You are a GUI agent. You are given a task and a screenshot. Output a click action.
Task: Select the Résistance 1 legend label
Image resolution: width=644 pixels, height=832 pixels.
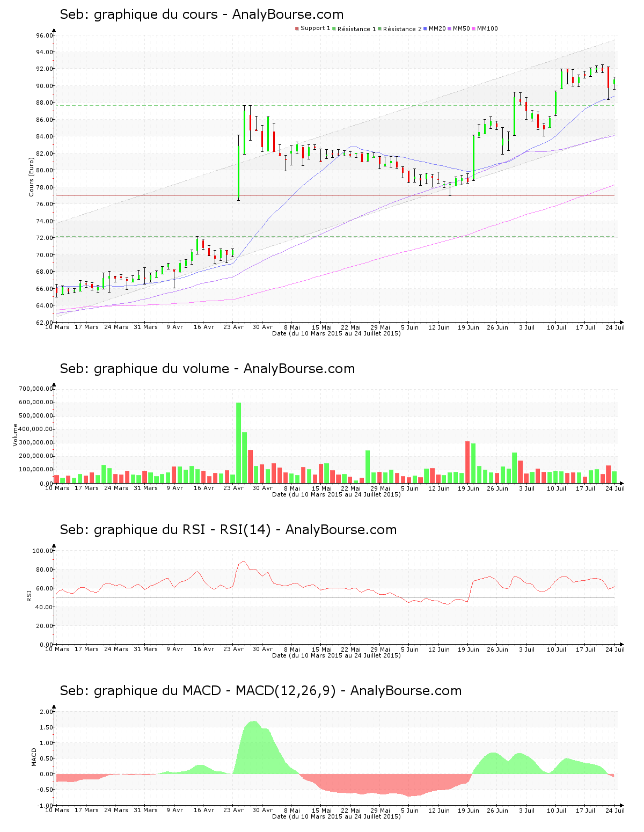point(357,29)
